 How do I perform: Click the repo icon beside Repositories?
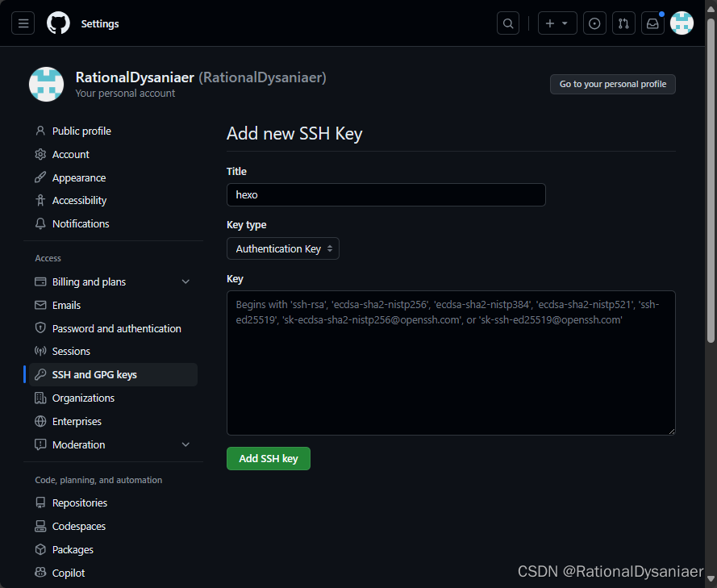[x=40, y=503]
